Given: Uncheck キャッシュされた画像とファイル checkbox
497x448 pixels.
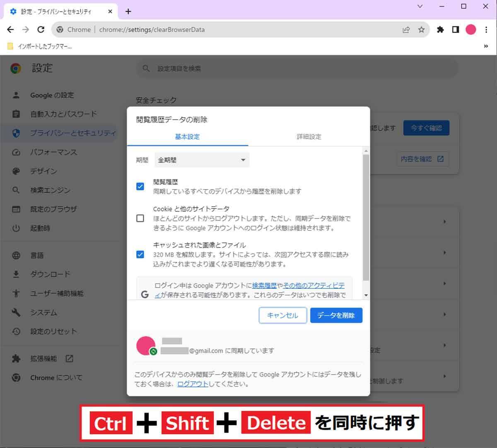Looking at the screenshot, I should [x=140, y=254].
